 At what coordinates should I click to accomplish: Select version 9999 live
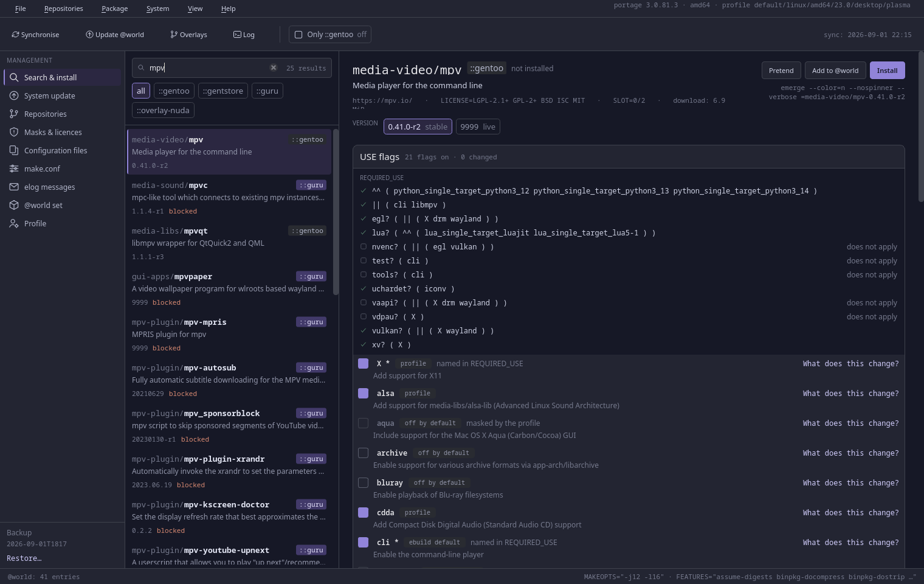(x=478, y=127)
